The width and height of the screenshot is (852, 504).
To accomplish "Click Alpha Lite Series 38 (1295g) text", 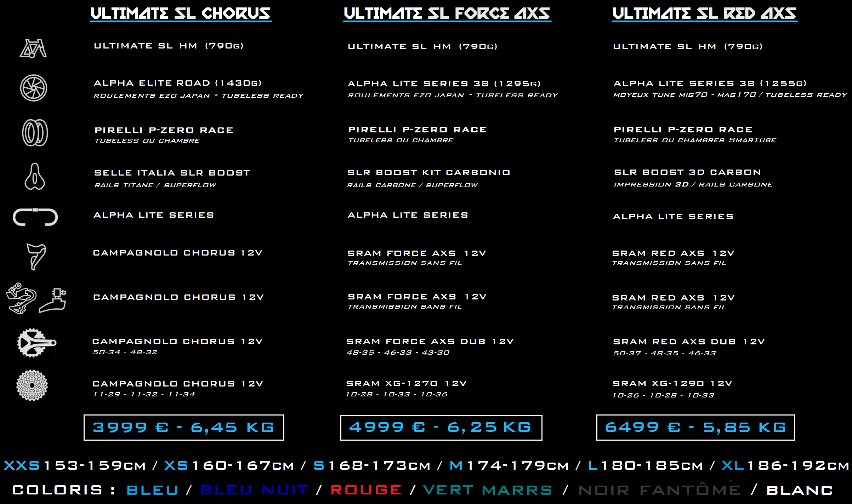I will point(444,84).
